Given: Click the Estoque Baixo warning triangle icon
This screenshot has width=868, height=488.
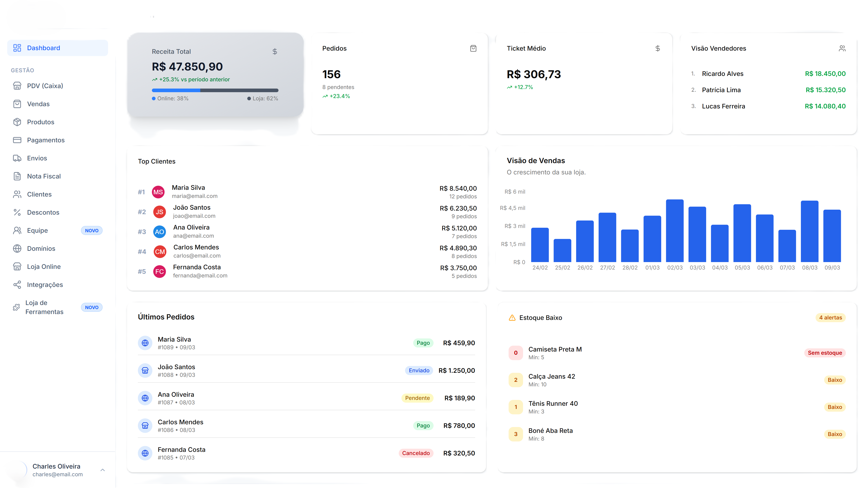Looking at the screenshot, I should pos(512,318).
